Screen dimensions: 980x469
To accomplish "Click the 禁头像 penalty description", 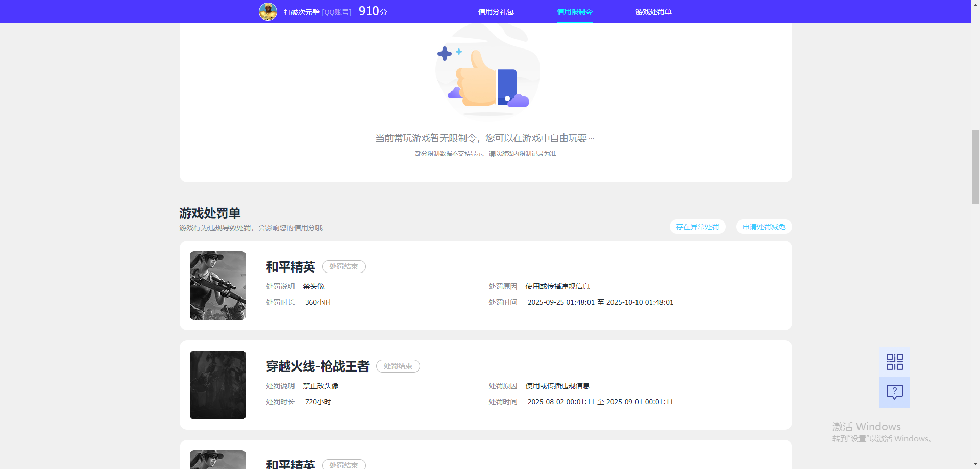I will (313, 286).
